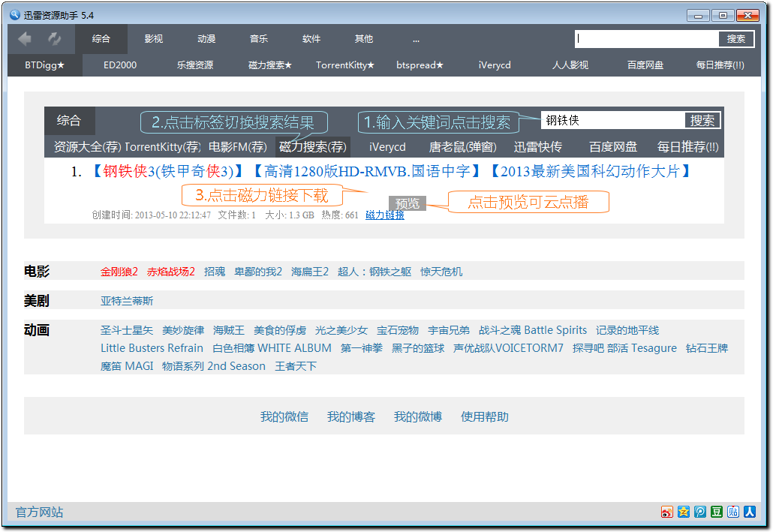Refresh the page with the circular arrows icon

tap(54, 38)
